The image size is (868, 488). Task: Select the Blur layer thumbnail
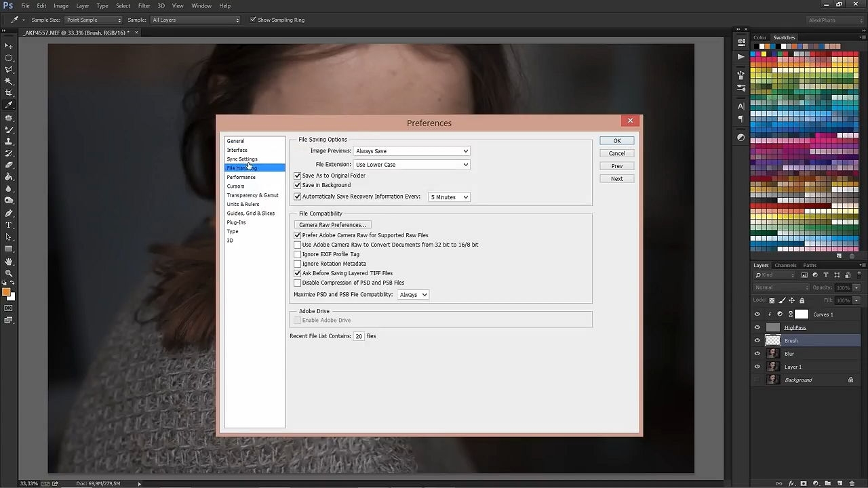773,354
